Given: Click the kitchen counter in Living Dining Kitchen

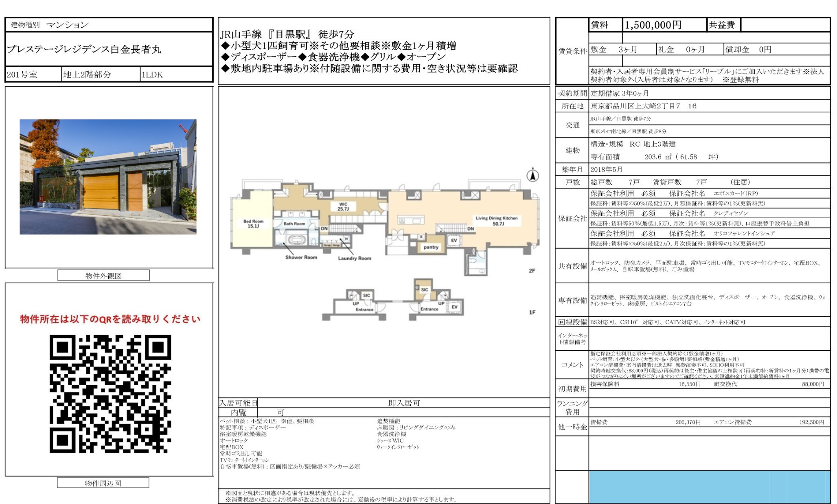Looking at the screenshot, I should point(411,220).
